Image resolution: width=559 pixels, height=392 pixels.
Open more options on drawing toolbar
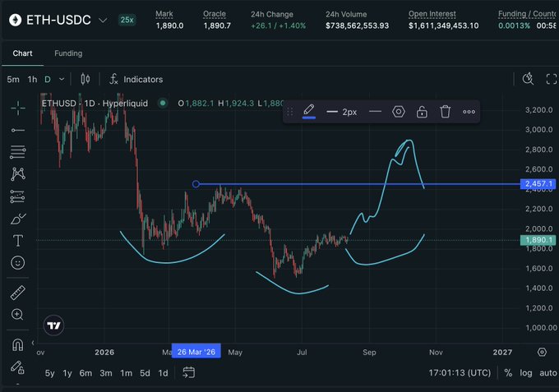coord(469,112)
